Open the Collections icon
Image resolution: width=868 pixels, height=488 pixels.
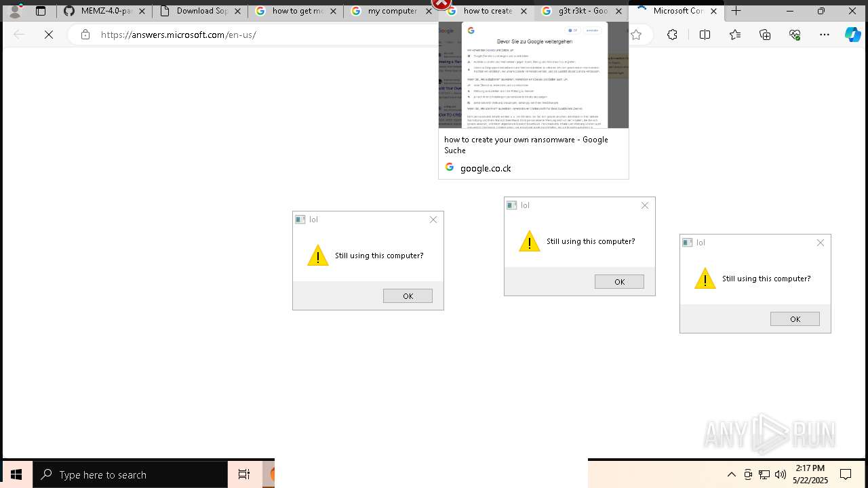pos(765,35)
